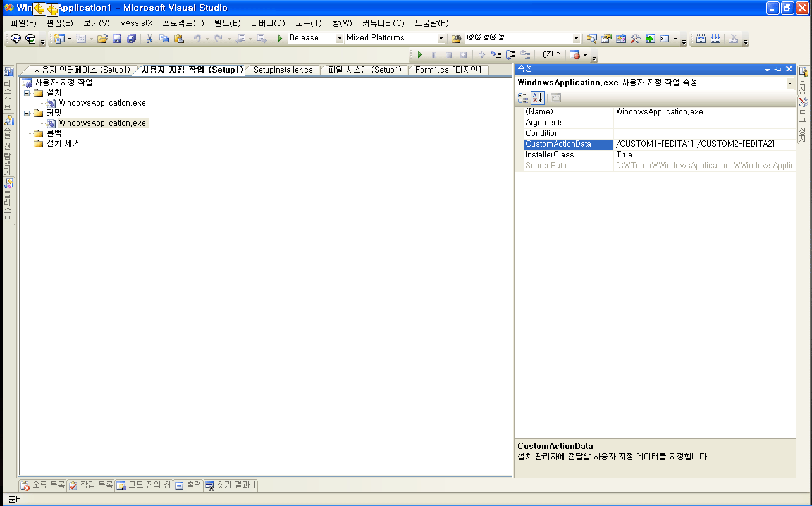
Task: Click the Command Window icon
Action: pyautogui.click(x=665, y=39)
